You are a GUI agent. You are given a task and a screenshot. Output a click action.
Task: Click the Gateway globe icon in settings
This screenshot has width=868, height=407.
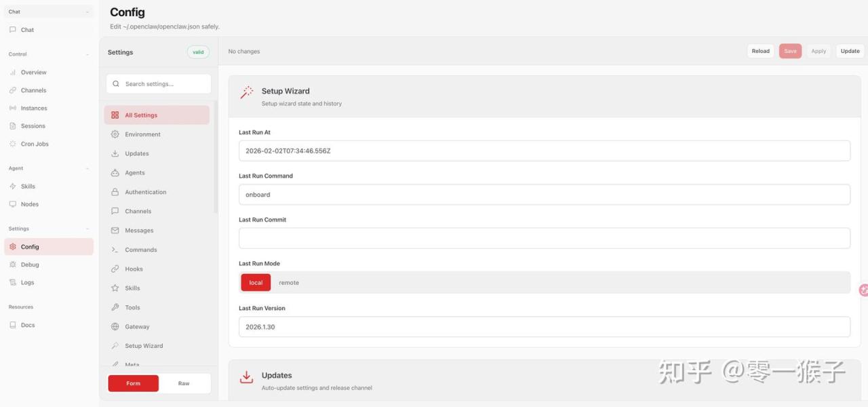pos(115,327)
